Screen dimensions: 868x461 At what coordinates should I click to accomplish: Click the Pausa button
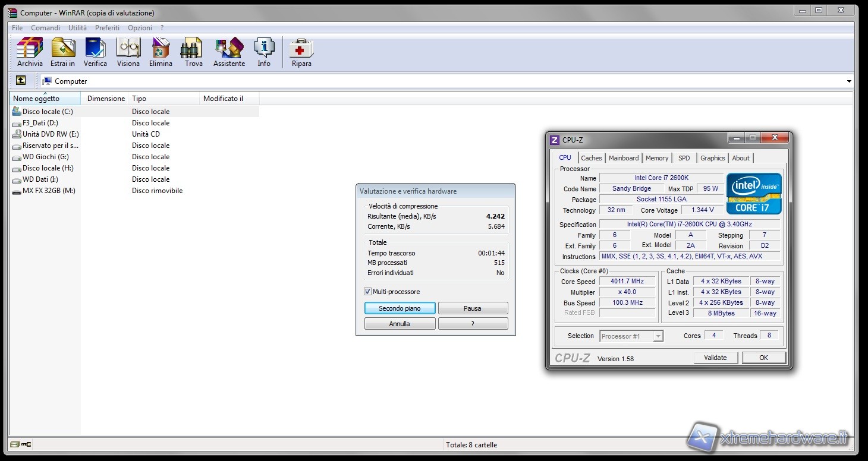coord(473,308)
